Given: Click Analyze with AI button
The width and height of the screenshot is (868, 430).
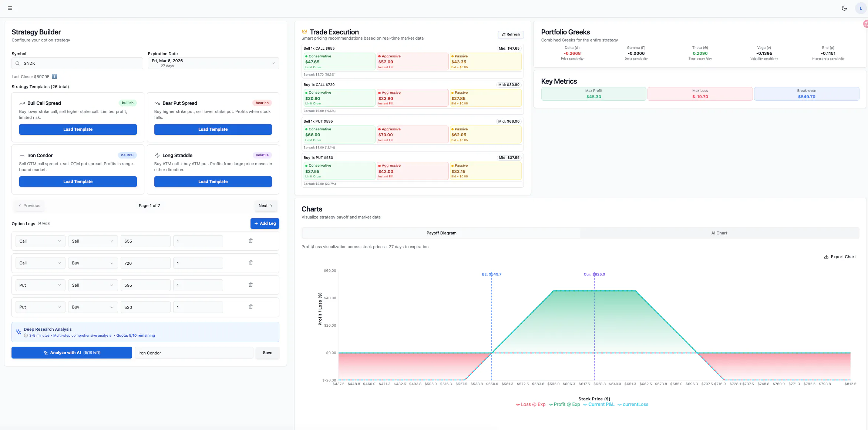Looking at the screenshot, I should [72, 353].
